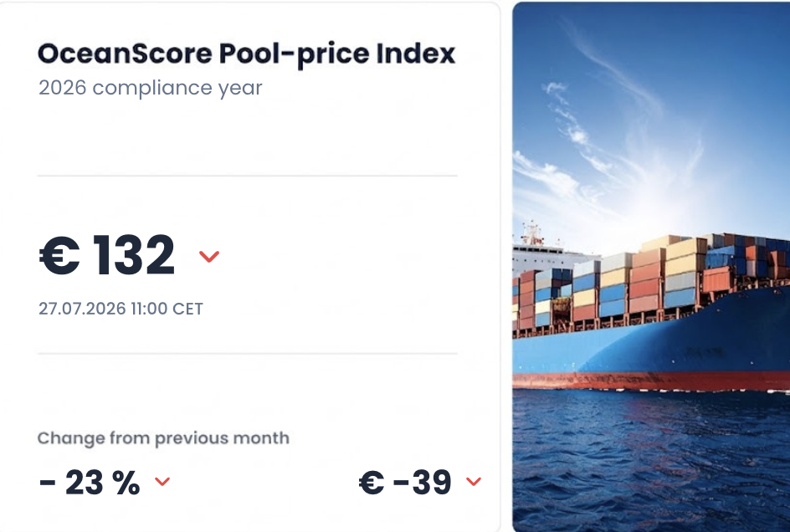Click the euro symbol before 132
Image resolution: width=790 pixels, height=532 pixels.
coord(59,255)
